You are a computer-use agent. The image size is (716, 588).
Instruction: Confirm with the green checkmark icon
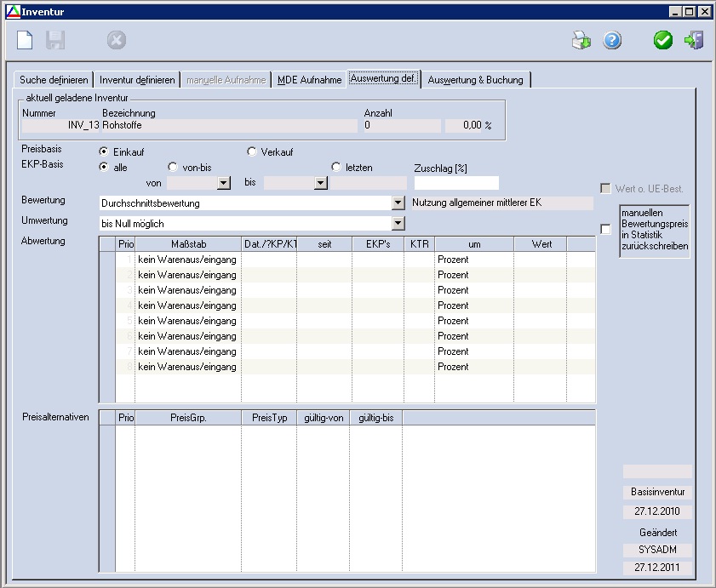tap(663, 40)
